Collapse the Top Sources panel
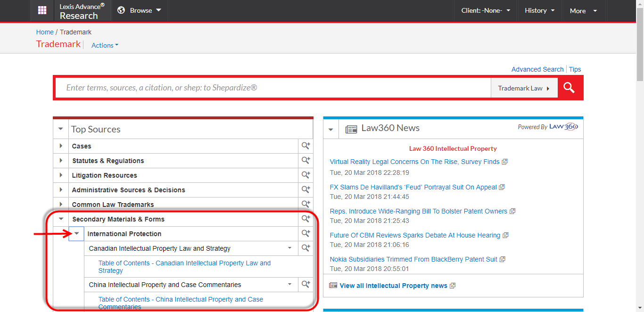This screenshot has width=644, height=312. point(60,129)
